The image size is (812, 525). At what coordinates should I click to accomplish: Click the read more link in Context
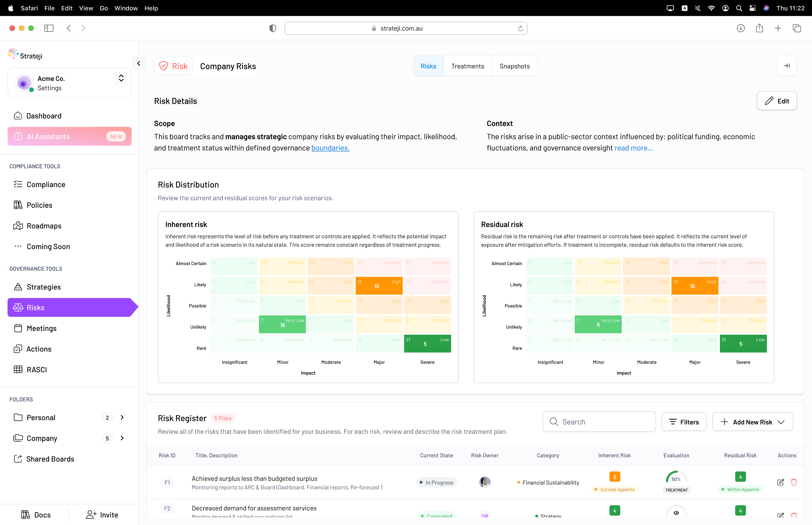(x=634, y=148)
